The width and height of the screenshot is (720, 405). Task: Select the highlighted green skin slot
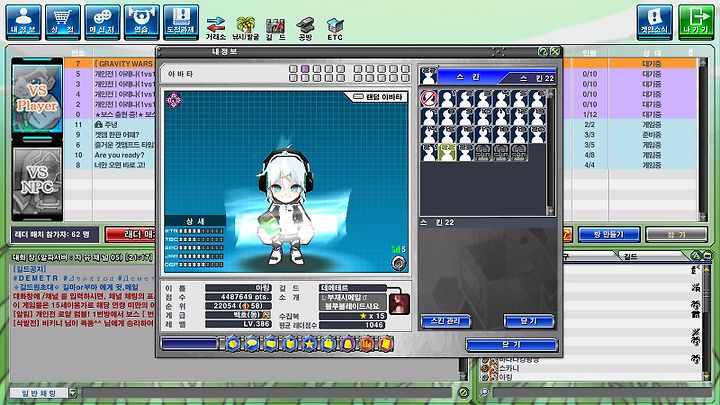tap(447, 152)
